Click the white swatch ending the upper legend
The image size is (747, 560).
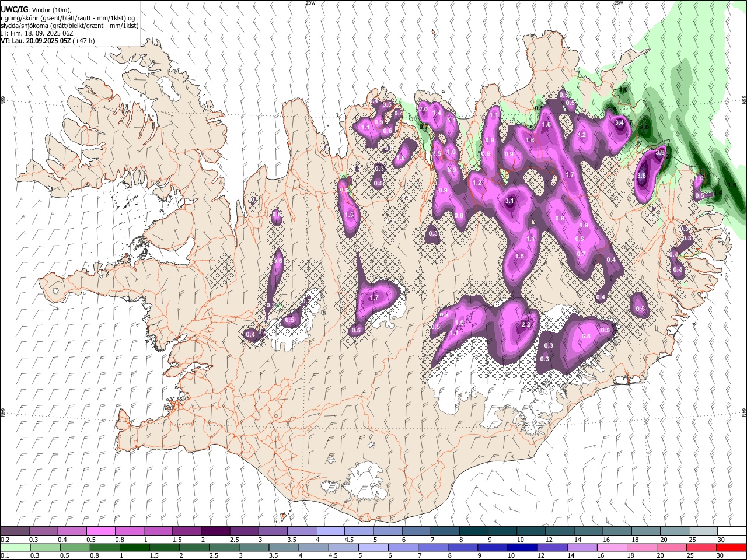click(731, 531)
